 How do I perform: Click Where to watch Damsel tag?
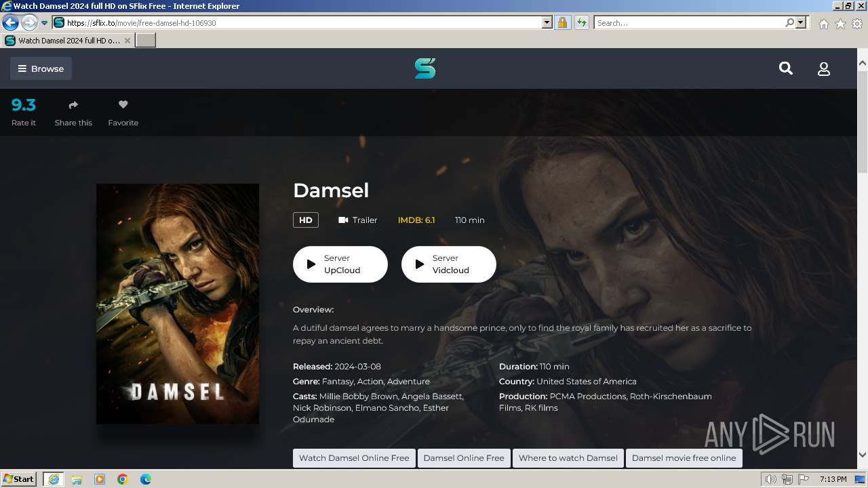pos(568,457)
